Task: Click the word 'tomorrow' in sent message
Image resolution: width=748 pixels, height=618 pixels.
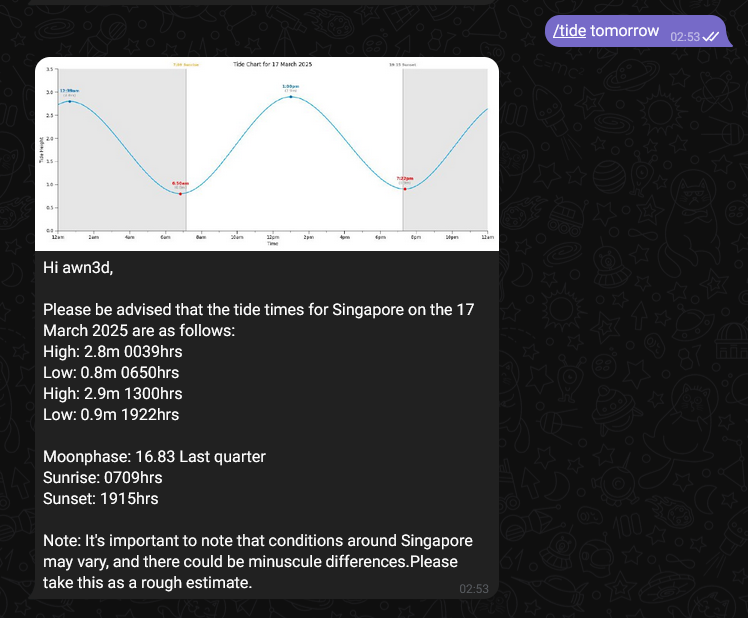Action: 624,31
